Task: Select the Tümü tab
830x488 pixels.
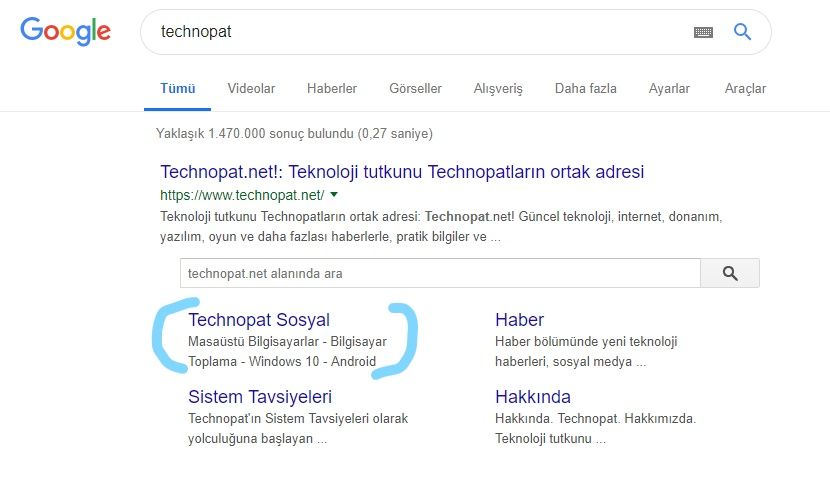Action: pyautogui.click(x=177, y=88)
